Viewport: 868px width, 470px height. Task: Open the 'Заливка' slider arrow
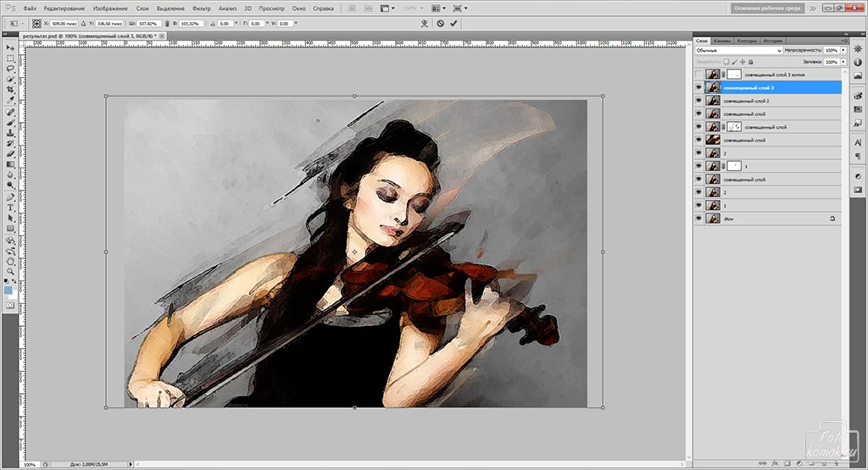click(x=843, y=62)
